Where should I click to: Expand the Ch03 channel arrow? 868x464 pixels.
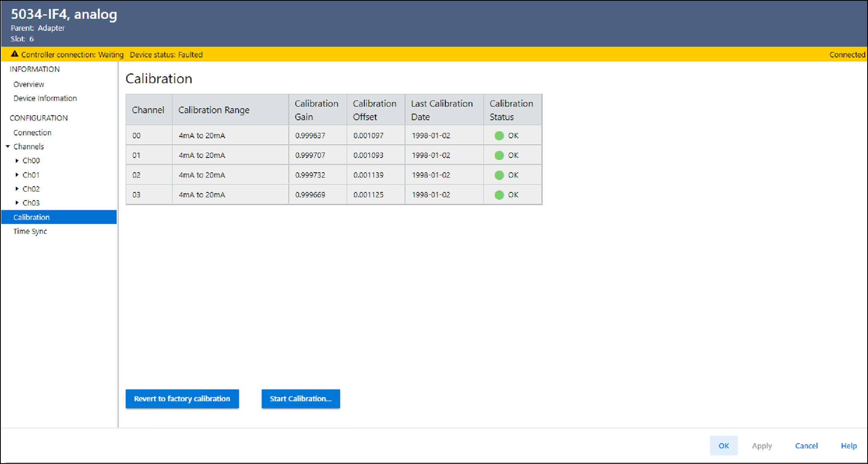17,203
